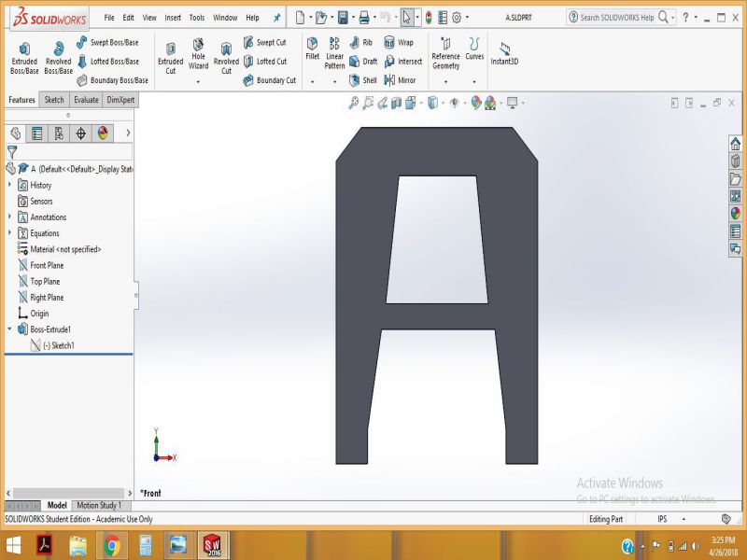The image size is (747, 560).
Task: Open SOLIDWORKS Resources home icon
Action: tap(736, 144)
